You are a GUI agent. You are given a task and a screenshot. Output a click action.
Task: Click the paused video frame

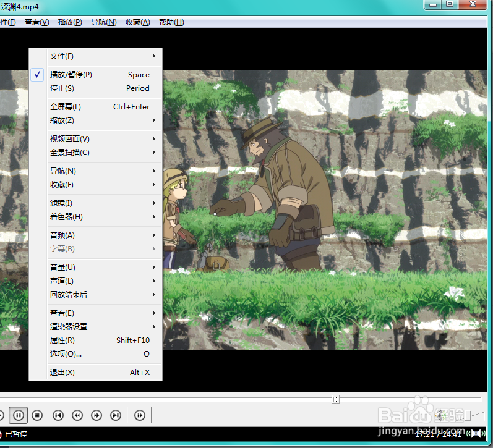coord(324,209)
